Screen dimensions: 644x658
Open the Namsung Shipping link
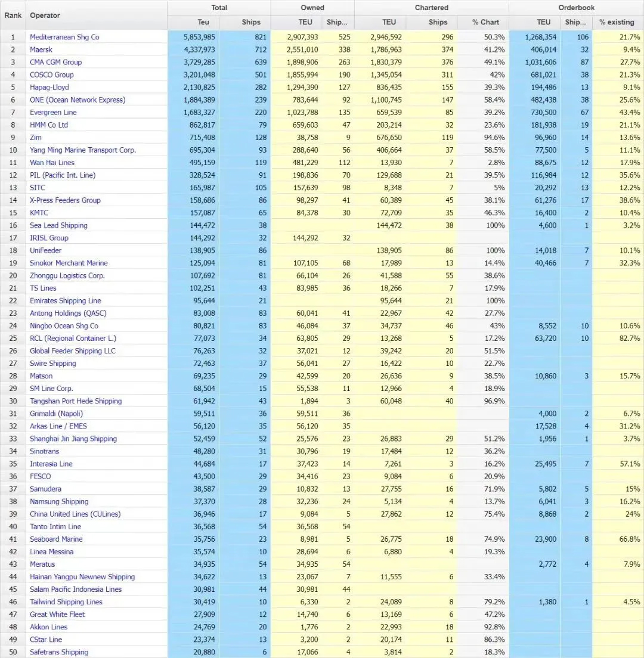tap(59, 501)
